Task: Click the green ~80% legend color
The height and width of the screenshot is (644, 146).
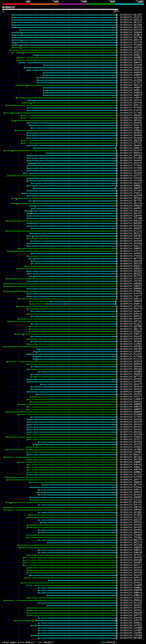Action: pos(101,4)
